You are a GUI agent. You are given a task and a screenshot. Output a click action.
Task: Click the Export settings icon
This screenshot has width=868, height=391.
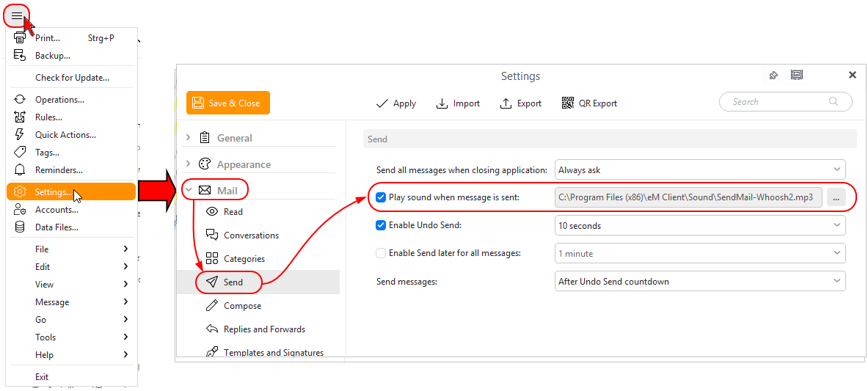click(506, 103)
